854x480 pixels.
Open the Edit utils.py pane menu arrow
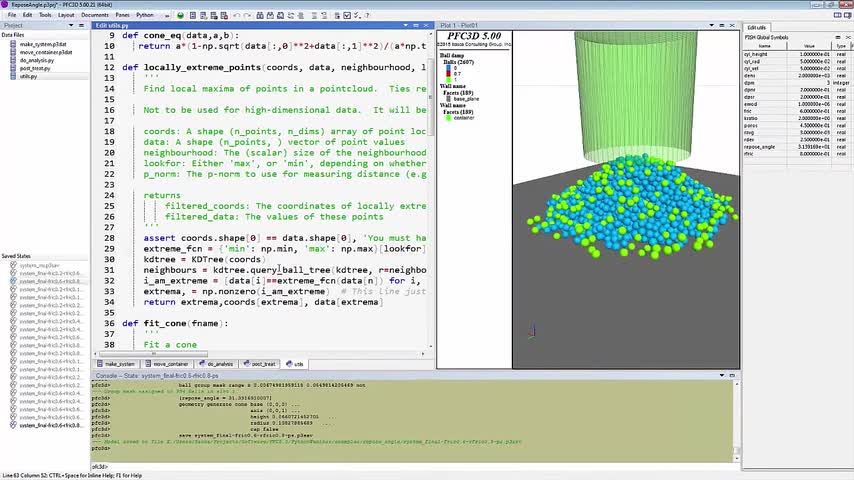tap(405, 26)
